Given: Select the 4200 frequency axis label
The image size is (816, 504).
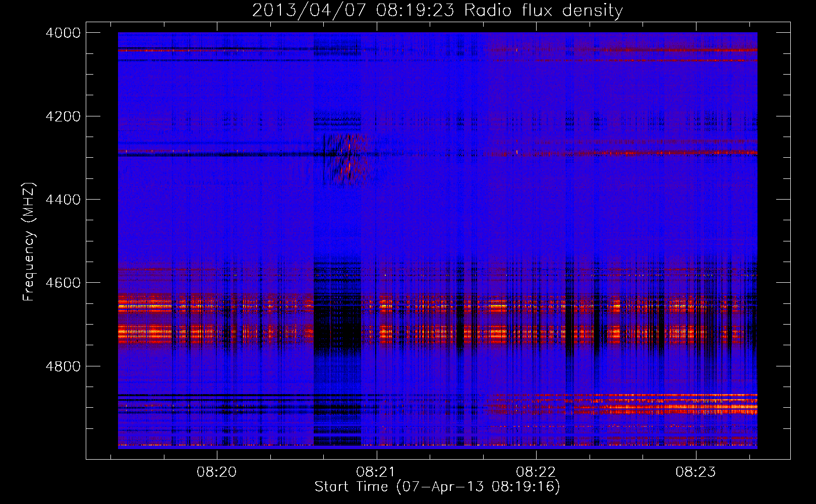Looking at the screenshot, I should (x=63, y=116).
